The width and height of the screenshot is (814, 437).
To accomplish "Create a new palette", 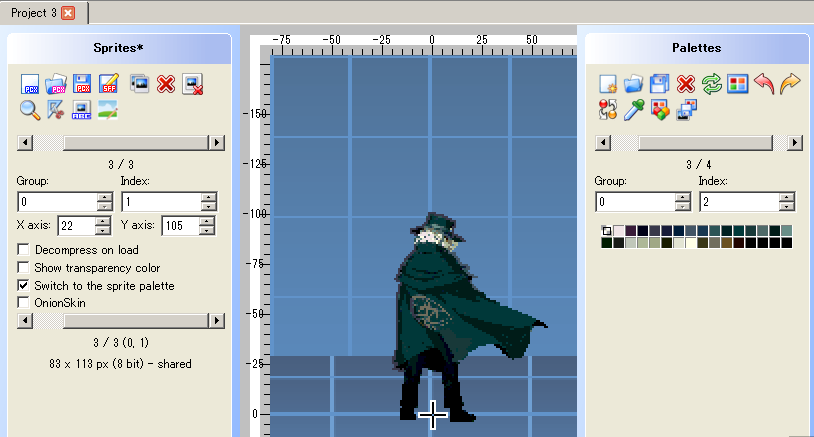I will tap(608, 84).
